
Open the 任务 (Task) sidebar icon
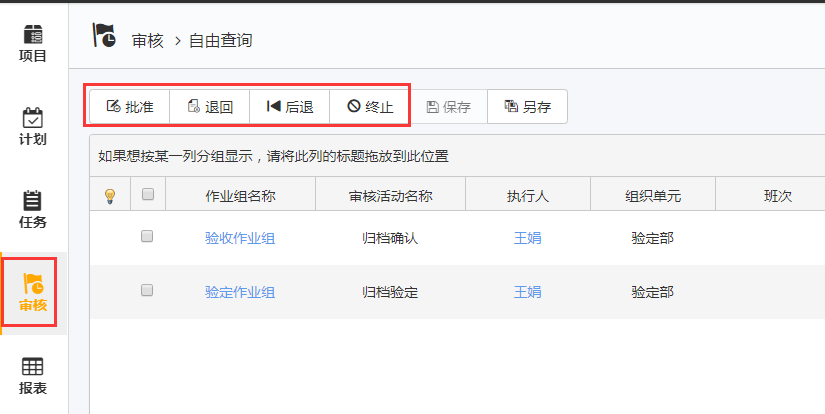pyautogui.click(x=33, y=209)
